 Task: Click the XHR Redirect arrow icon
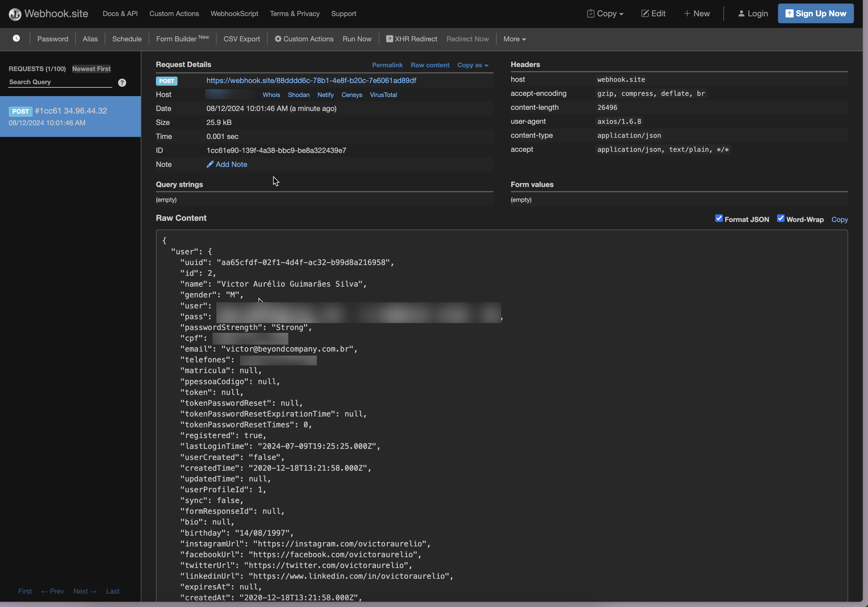[x=389, y=39]
